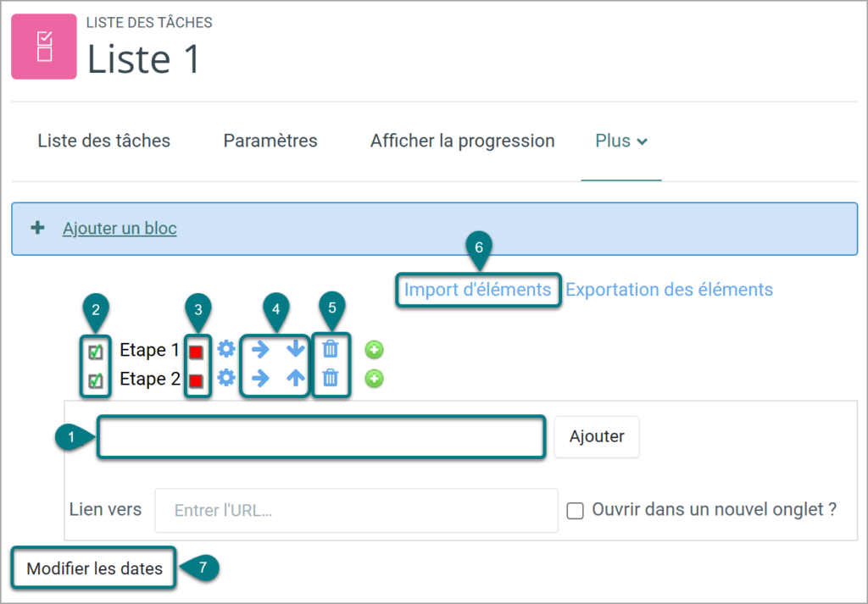Indent Etape 1 with the right arrow
Screen dimensions: 868x604
(x=259, y=349)
